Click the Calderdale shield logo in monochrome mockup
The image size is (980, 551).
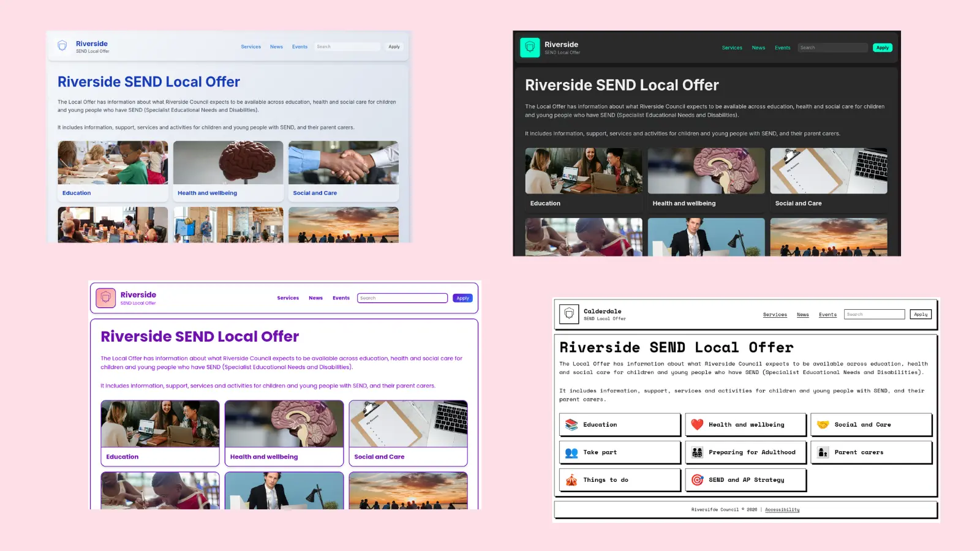point(569,314)
